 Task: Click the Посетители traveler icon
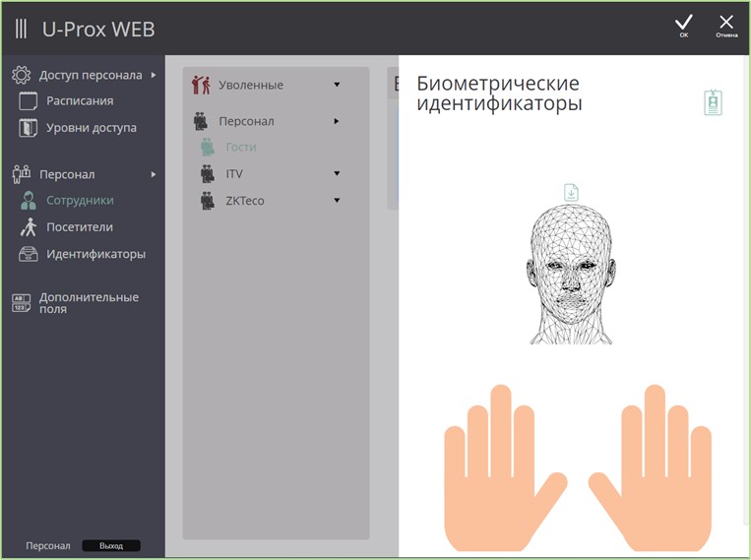(x=29, y=227)
